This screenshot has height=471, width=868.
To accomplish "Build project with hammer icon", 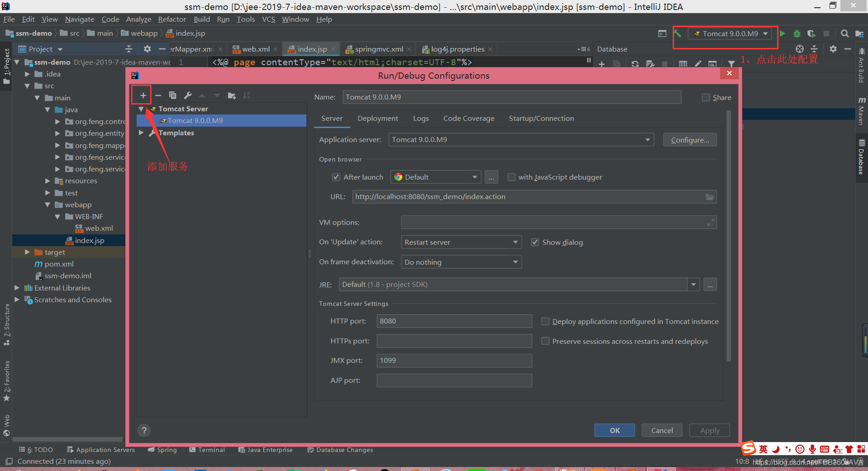I will point(678,33).
